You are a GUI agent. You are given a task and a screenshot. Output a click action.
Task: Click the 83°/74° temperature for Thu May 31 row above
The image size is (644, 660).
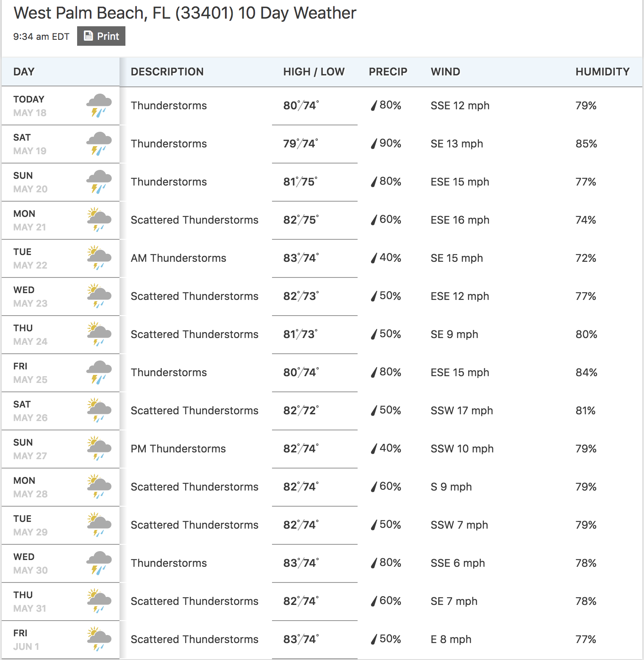(x=301, y=563)
